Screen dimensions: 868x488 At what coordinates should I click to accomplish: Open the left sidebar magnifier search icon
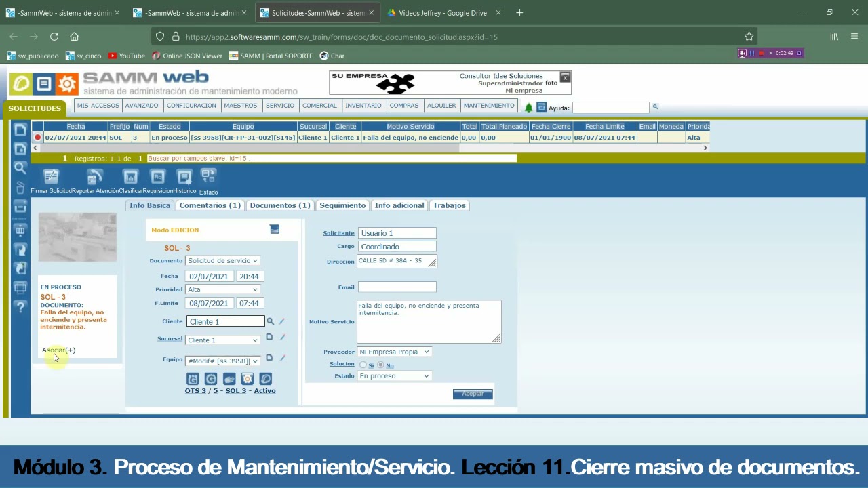[20, 168]
